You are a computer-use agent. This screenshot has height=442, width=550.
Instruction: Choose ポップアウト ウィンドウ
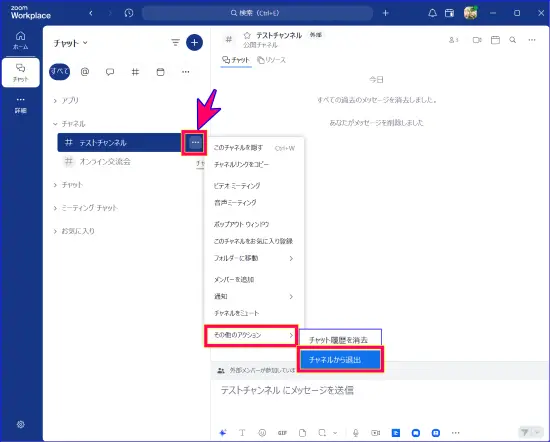click(254, 225)
